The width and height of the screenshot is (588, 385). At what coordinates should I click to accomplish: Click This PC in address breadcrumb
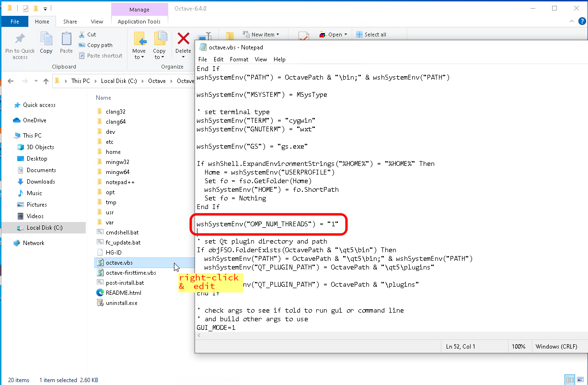click(x=81, y=81)
